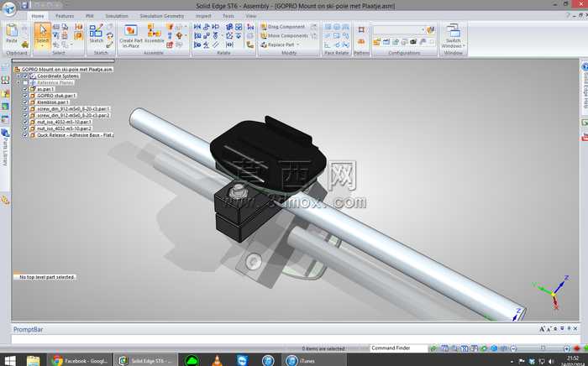Switch to the Home ribbon tab
Screen dimensions: 588x366
pos(38,16)
